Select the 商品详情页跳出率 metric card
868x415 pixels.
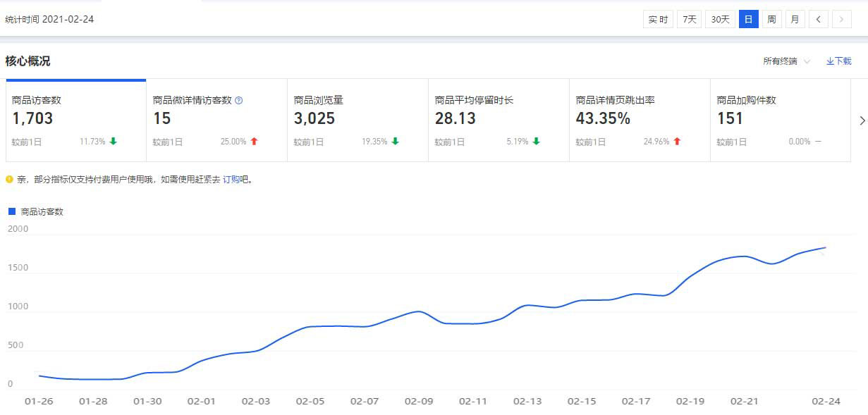tap(640, 120)
